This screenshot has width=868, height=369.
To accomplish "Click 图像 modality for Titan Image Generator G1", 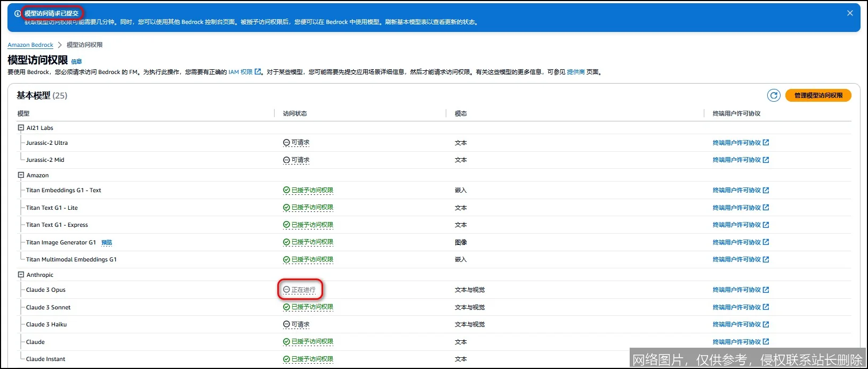I will [x=461, y=242].
